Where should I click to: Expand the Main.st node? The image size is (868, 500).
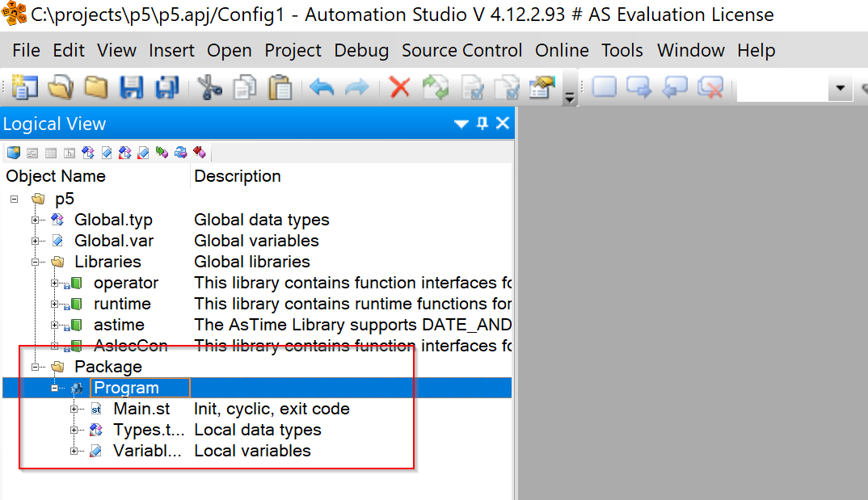[x=74, y=410]
